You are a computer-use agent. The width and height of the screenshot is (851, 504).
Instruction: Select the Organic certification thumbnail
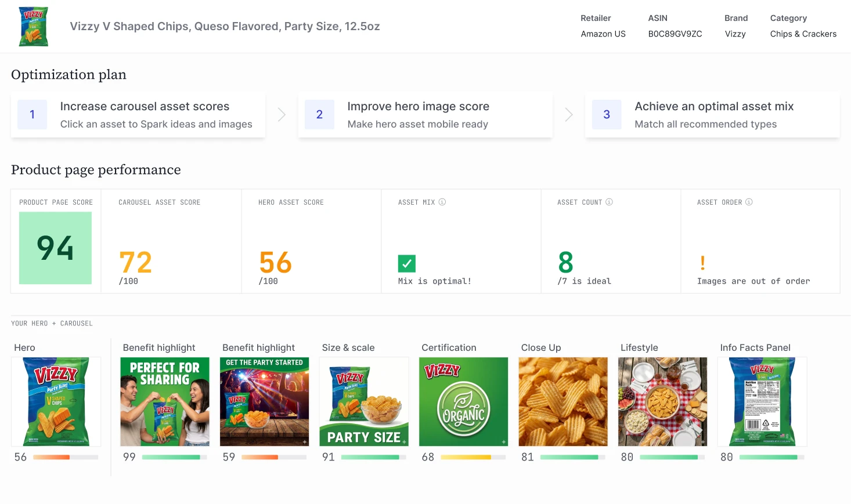click(463, 401)
